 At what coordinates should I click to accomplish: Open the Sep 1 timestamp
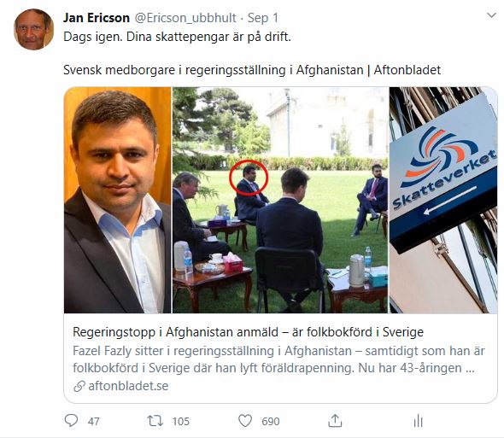tap(262, 18)
